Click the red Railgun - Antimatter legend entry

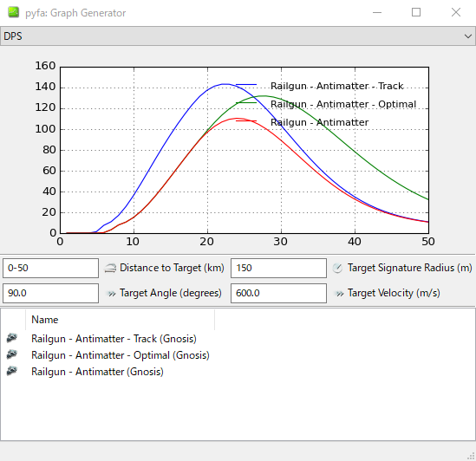tap(302, 122)
